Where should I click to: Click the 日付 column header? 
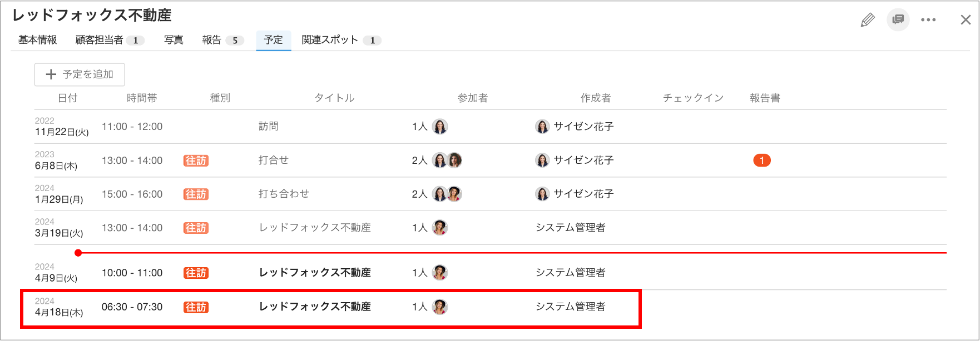67,98
